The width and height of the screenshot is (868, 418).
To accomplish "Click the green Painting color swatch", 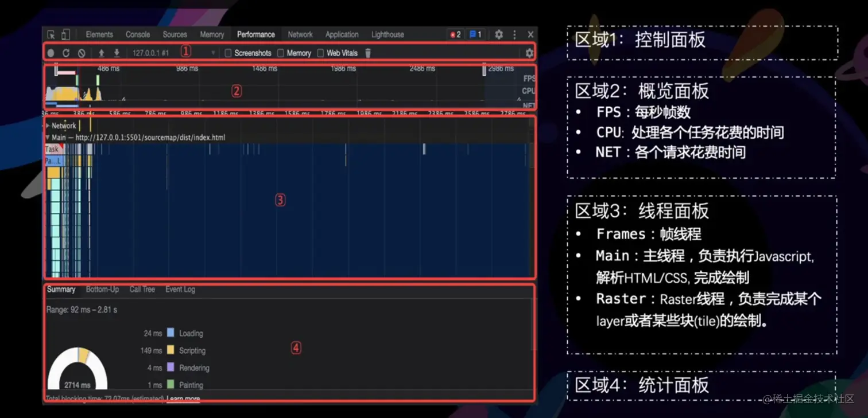I will [x=170, y=384].
